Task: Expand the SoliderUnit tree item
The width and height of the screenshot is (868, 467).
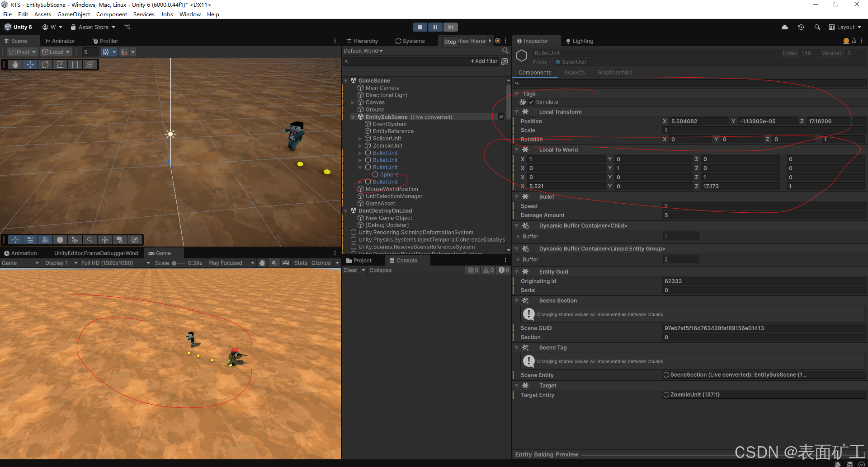Action: coord(360,139)
